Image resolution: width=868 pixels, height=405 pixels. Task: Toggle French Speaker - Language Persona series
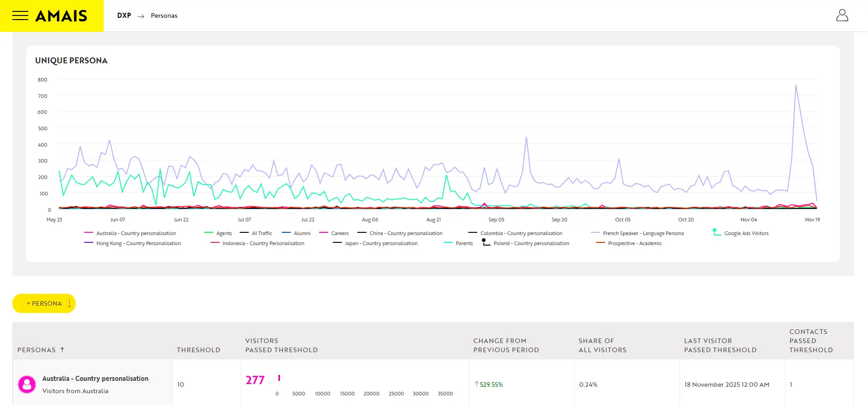coord(643,233)
